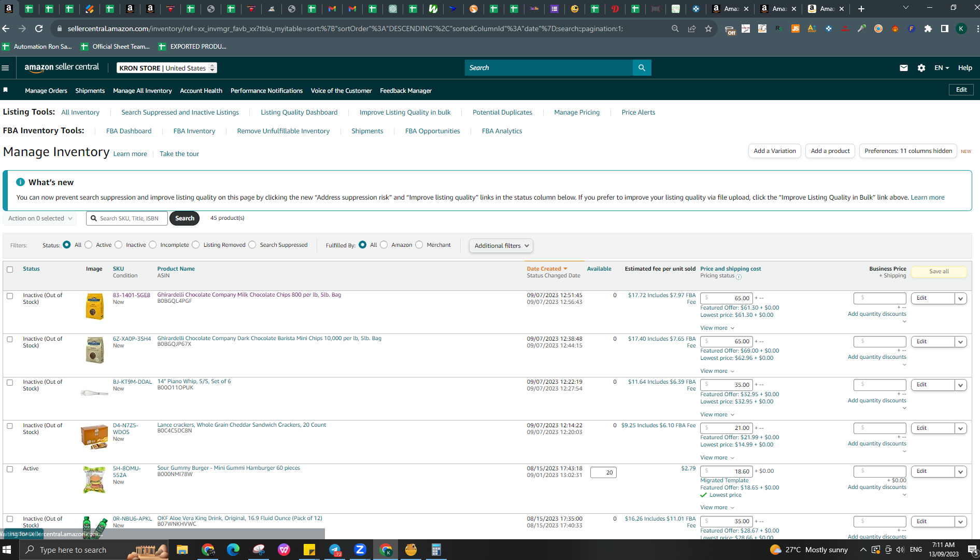This screenshot has height=560, width=980.
Task: Open the AMZScout extension icon
Action: tap(812, 29)
